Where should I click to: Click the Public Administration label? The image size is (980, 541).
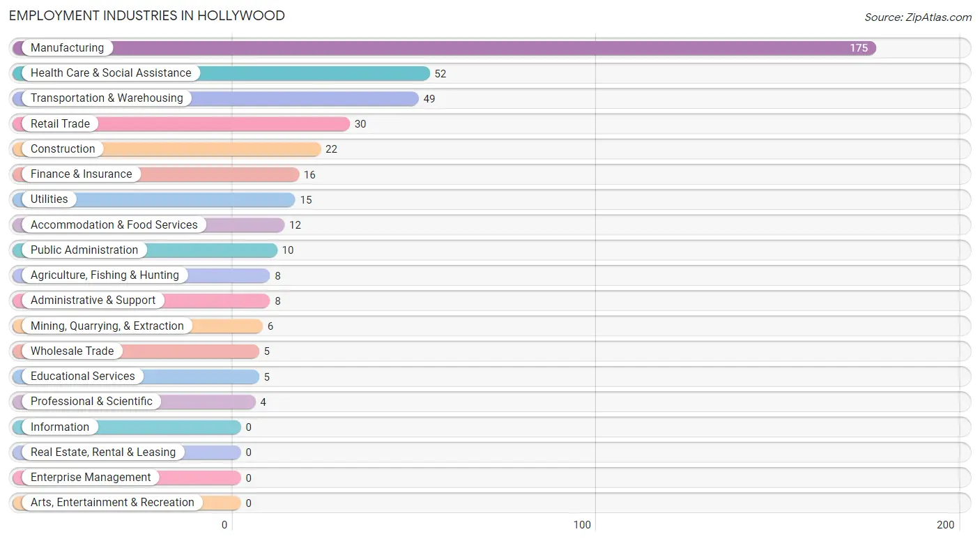[84, 250]
